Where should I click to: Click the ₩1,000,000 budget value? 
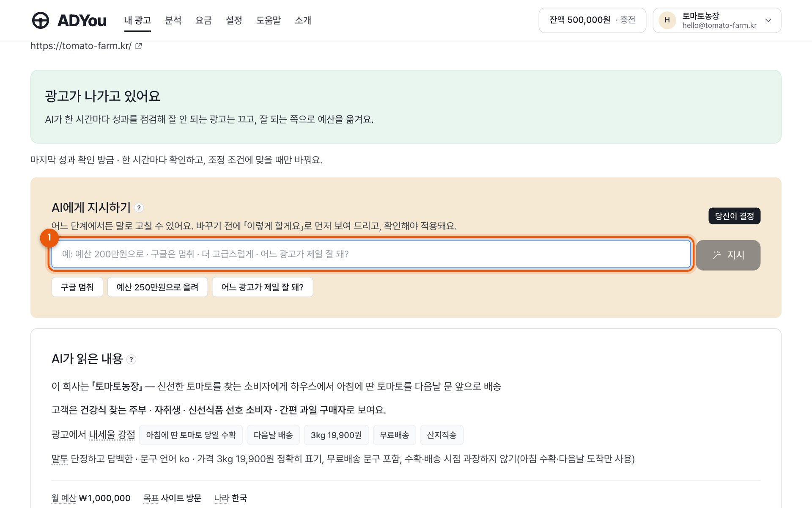[105, 498]
